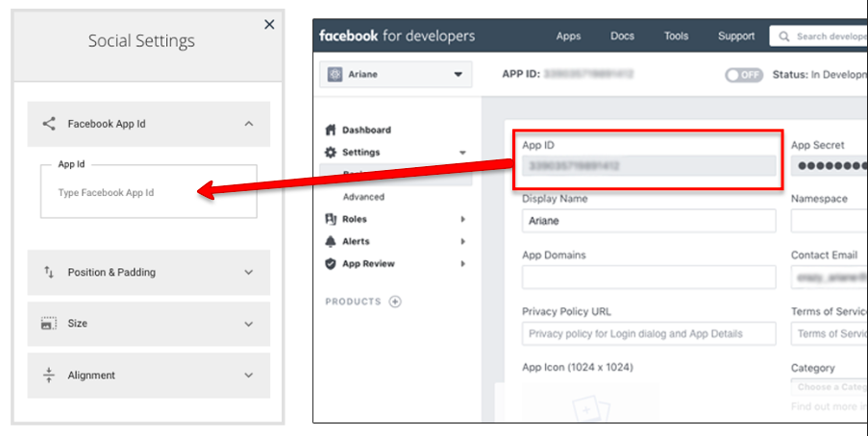Click the Status: In Development text
Image resolution: width=868 pixels, height=436 pixels.
[820, 75]
